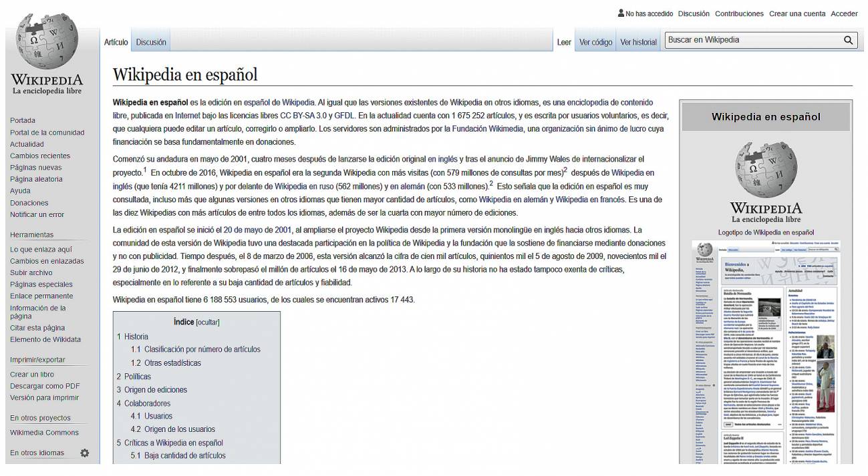Click the Wikipedia globe logo in sidebar

click(x=47, y=40)
